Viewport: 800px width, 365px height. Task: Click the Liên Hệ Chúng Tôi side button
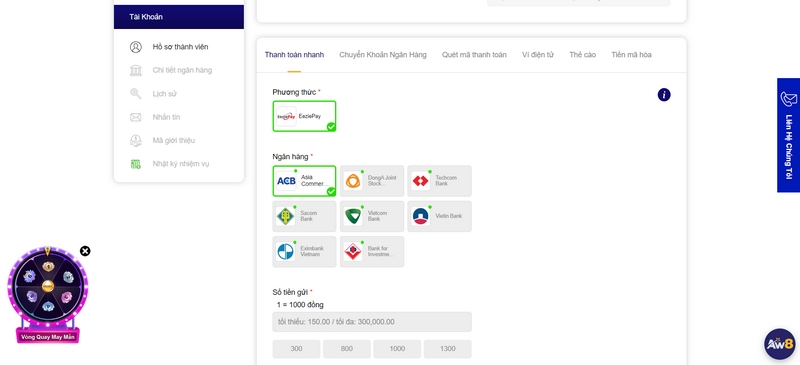click(x=788, y=135)
